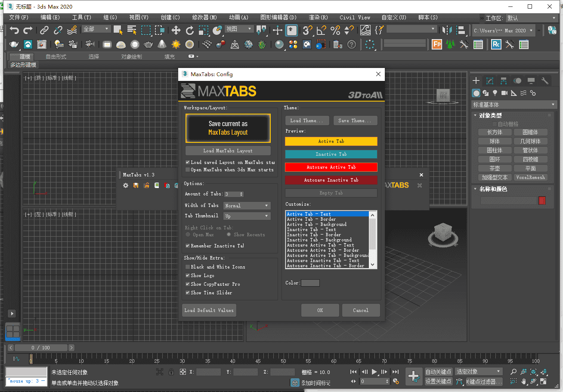Click the Rectangular Selection Region icon

tap(146, 30)
